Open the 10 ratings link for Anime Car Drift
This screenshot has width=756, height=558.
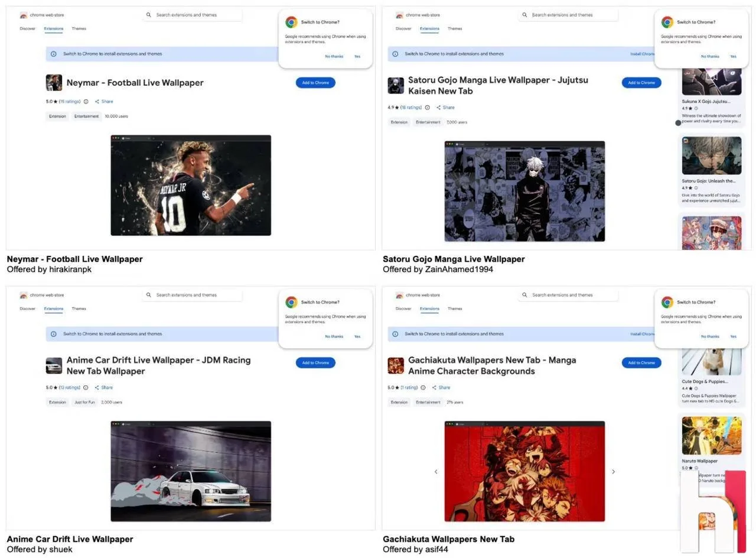click(x=70, y=388)
